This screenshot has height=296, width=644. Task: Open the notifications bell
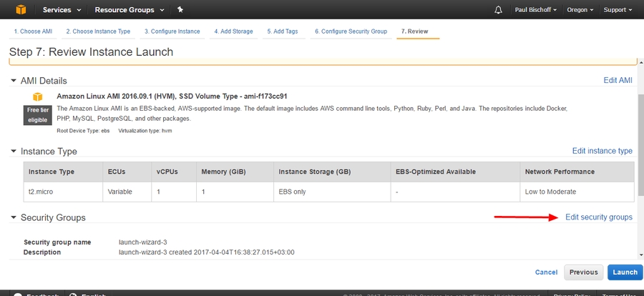click(x=498, y=10)
